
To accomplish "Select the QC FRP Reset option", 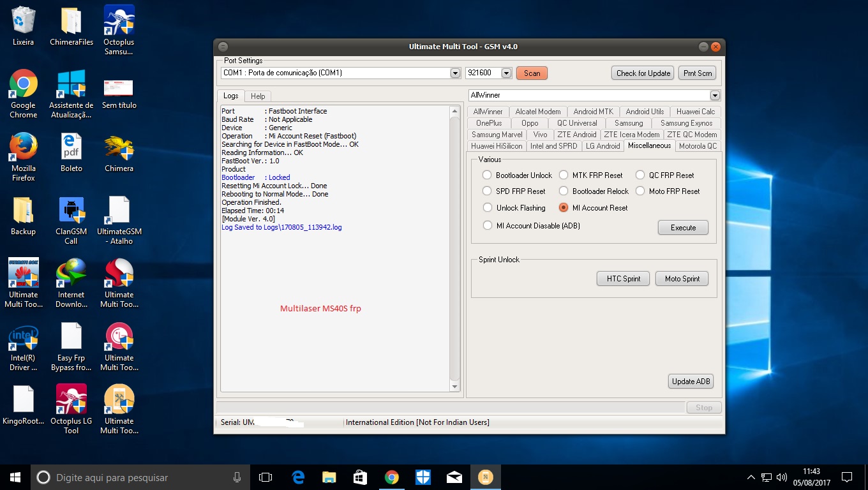I will tap(640, 175).
